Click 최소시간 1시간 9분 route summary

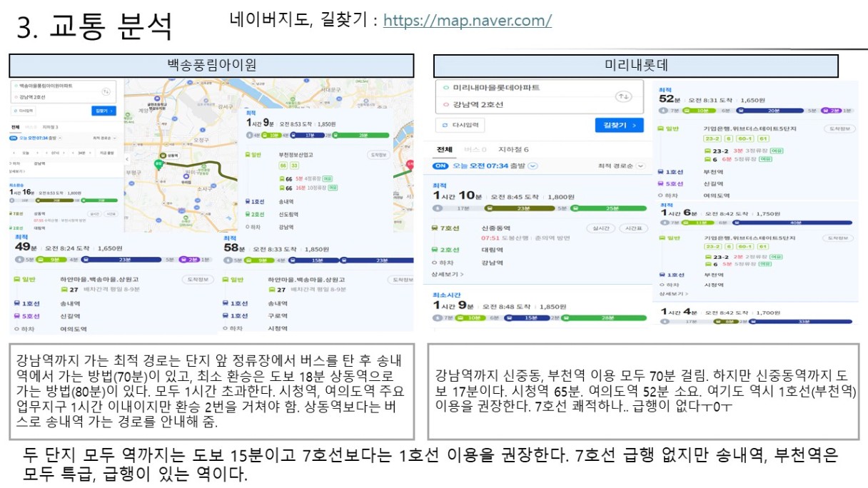[x=540, y=307]
